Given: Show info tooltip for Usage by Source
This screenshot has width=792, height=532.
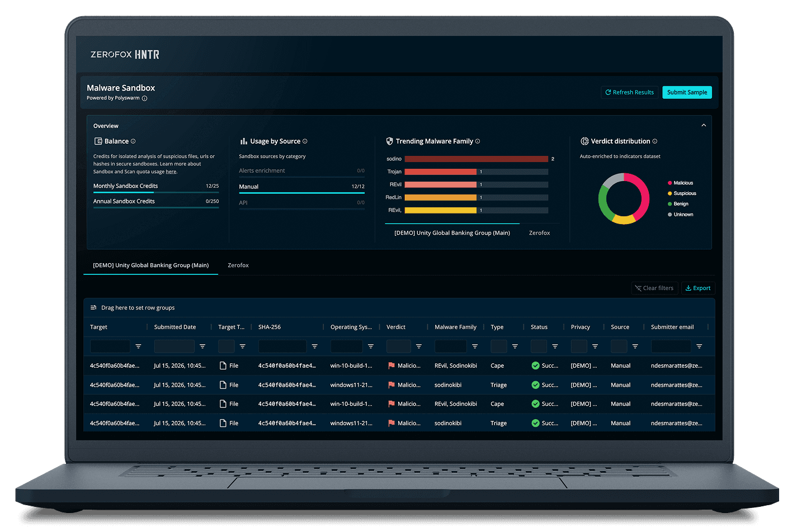Looking at the screenshot, I should (305, 141).
